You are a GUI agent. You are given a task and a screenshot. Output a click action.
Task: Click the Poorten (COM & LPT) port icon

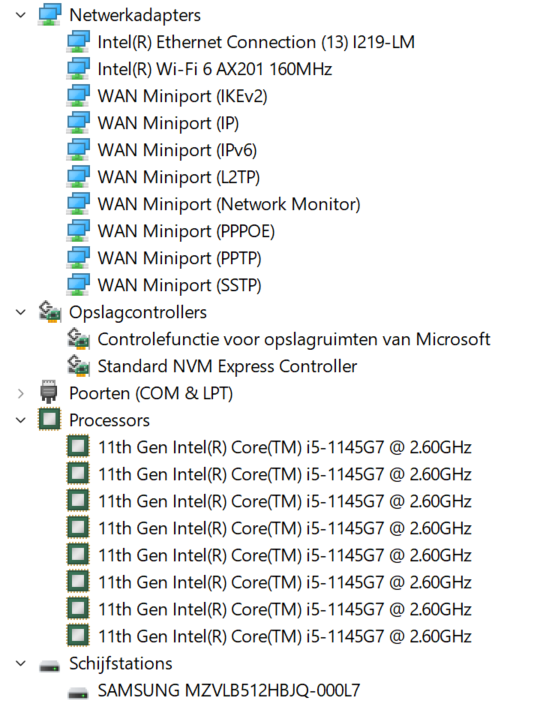49,392
